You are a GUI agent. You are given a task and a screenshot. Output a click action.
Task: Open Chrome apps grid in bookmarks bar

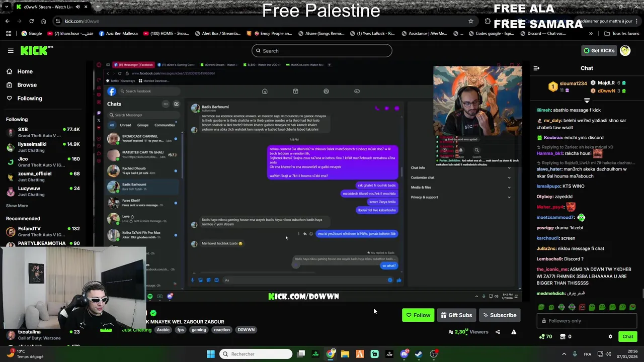[x=9, y=34]
